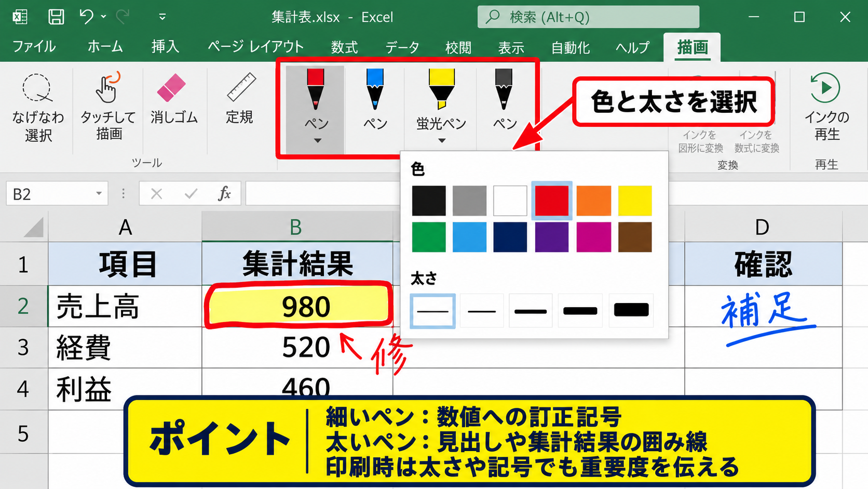Click the Save icon in title bar
This screenshot has width=868, height=489.
tap(56, 17)
